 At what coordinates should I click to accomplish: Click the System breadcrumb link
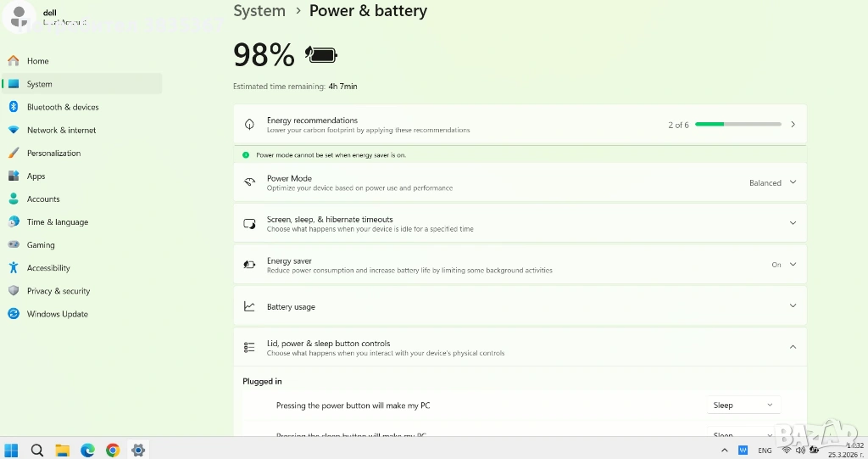259,11
